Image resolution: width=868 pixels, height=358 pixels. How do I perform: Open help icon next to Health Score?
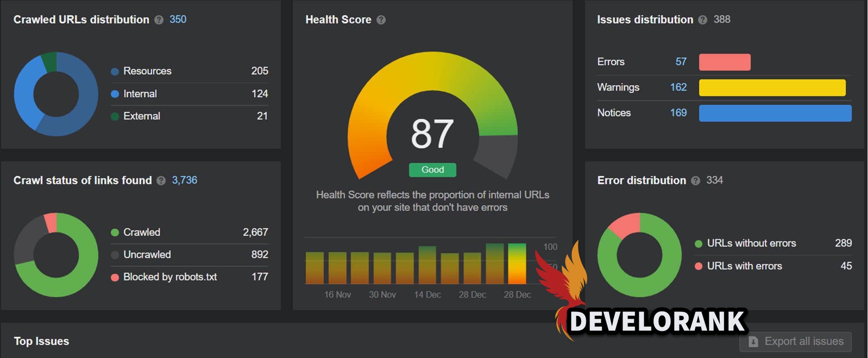pyautogui.click(x=381, y=20)
